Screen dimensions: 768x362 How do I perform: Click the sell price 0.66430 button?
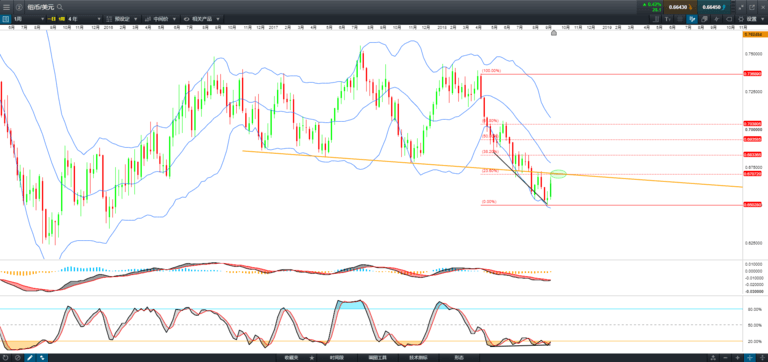tap(680, 7)
